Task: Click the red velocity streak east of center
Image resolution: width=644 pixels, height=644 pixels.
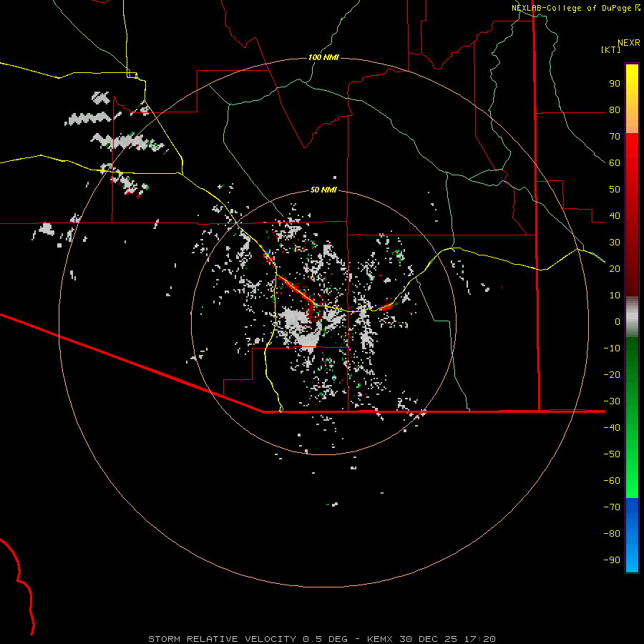Action: click(x=387, y=306)
